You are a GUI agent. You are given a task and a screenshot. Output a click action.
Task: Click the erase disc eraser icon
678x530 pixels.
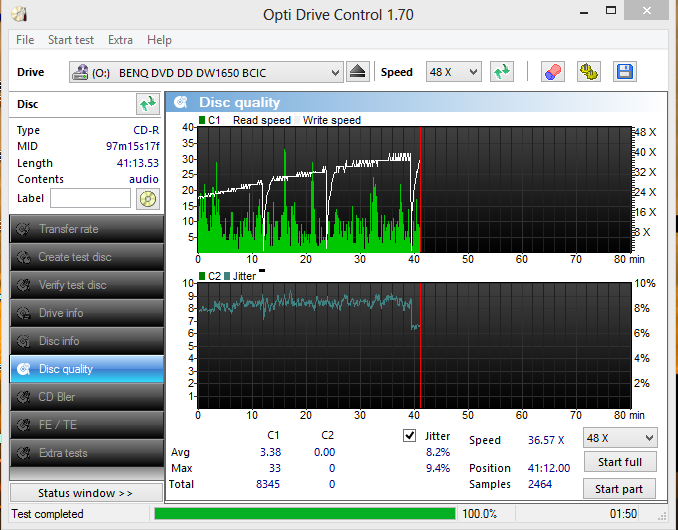pyautogui.click(x=553, y=72)
